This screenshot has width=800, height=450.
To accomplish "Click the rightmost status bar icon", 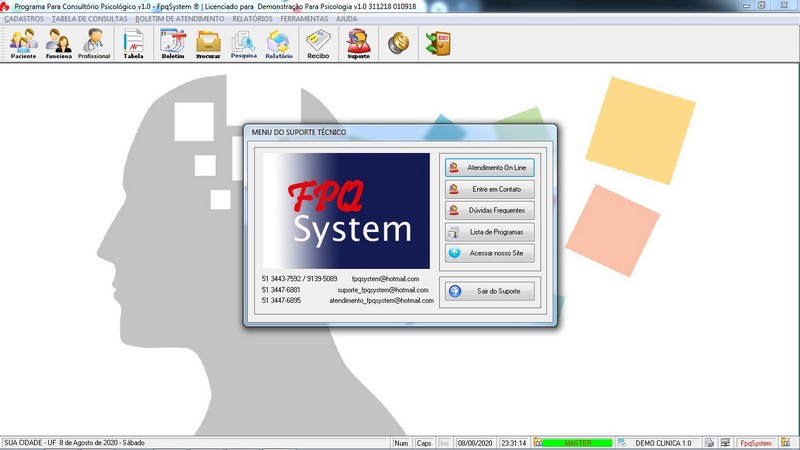I will [786, 443].
